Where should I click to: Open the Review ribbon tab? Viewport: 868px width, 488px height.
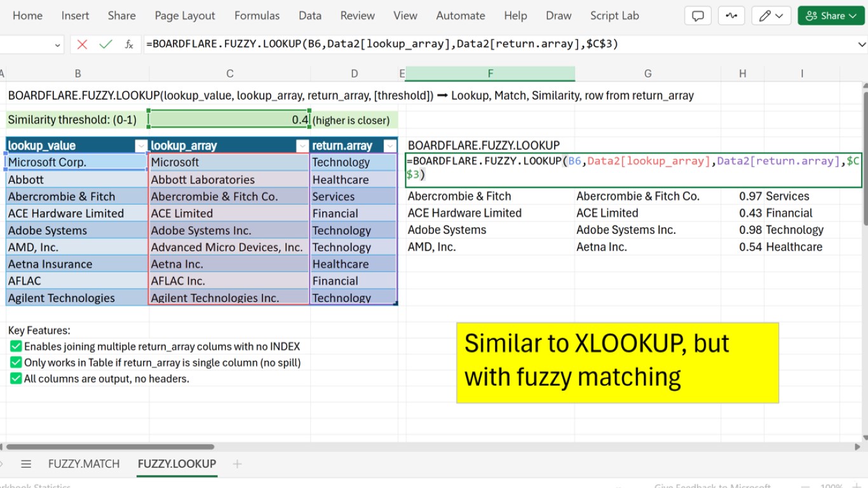tap(357, 16)
